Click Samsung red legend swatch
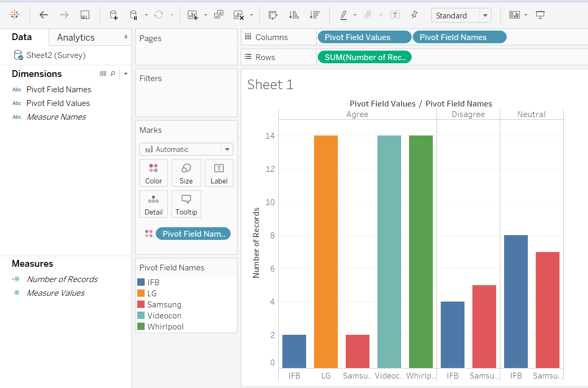The image size is (588, 388). (x=141, y=304)
